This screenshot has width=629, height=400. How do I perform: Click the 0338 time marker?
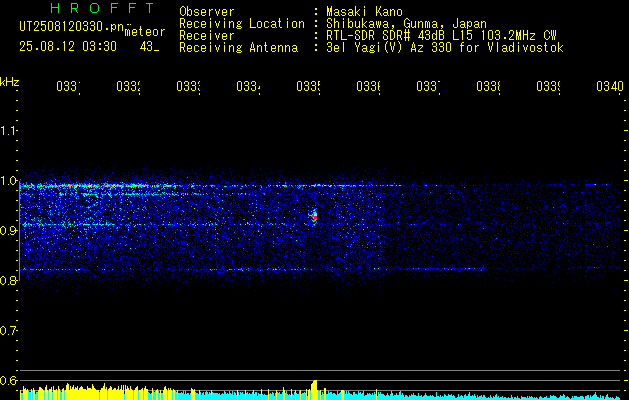tap(488, 86)
